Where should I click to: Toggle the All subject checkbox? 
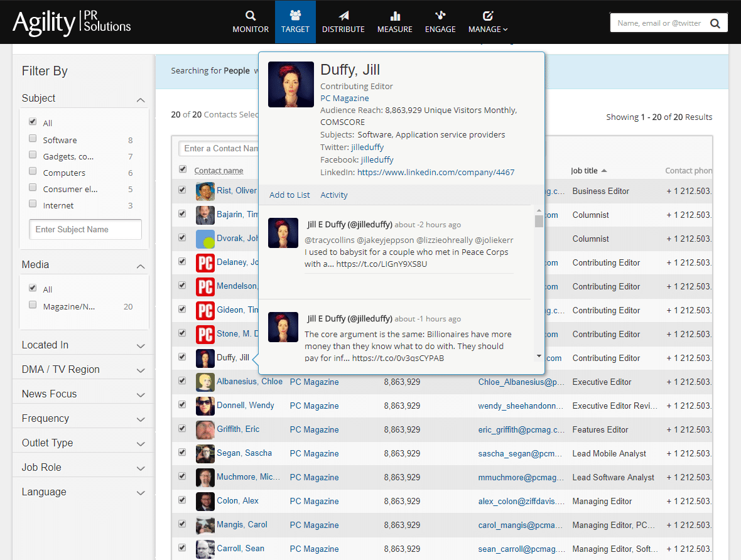tap(33, 121)
